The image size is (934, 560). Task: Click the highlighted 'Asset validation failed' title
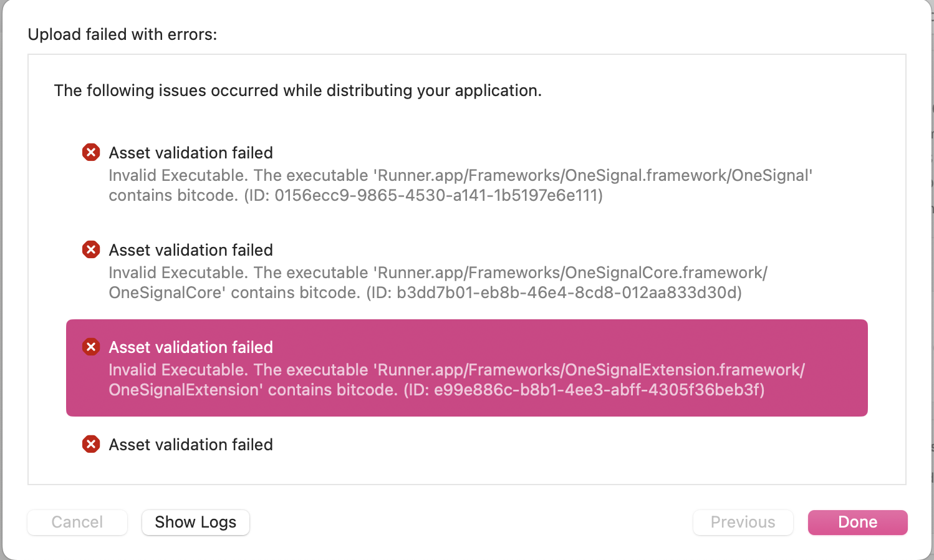pyautogui.click(x=191, y=347)
